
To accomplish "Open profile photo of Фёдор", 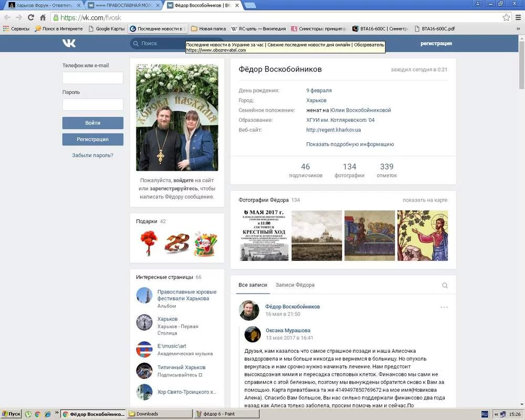I will pos(177,118).
